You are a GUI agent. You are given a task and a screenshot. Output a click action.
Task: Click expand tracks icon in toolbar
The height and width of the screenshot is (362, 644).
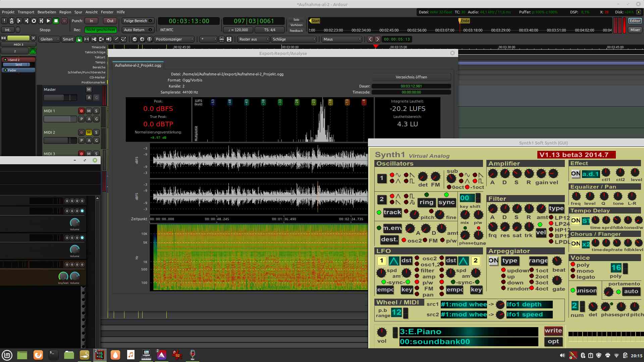pyautogui.click(x=229, y=39)
